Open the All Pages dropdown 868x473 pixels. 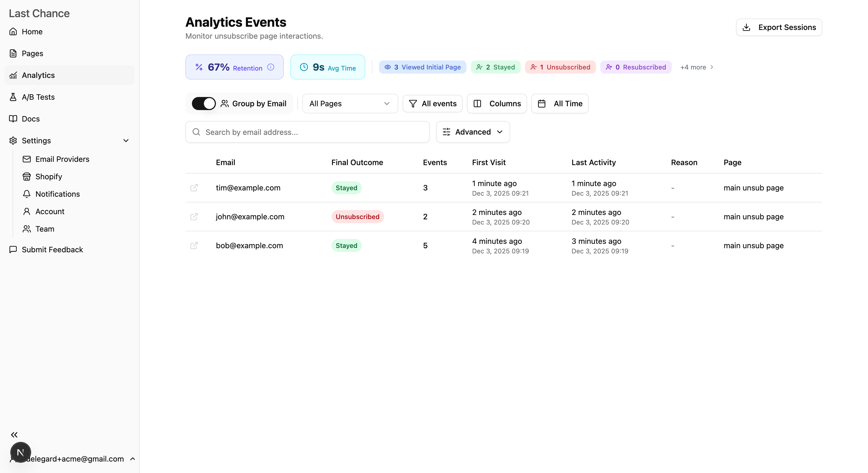350,104
